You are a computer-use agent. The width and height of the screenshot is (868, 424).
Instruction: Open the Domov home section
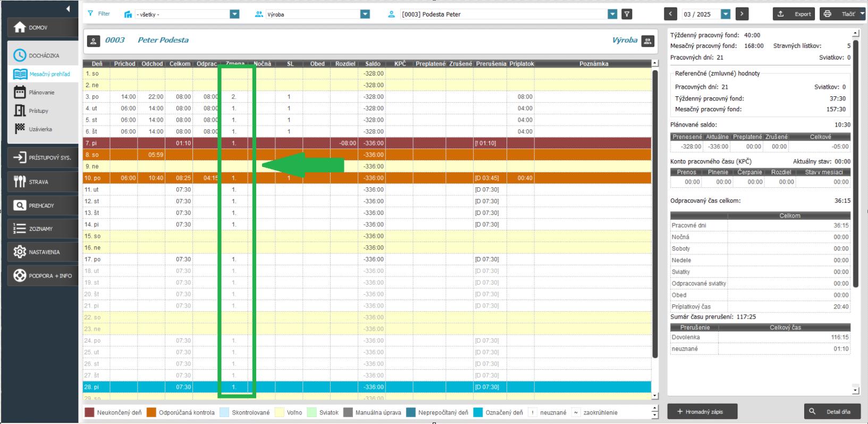(x=43, y=28)
